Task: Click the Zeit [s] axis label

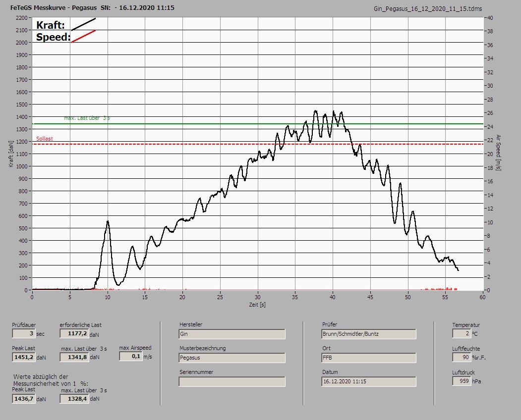Action: point(257,305)
